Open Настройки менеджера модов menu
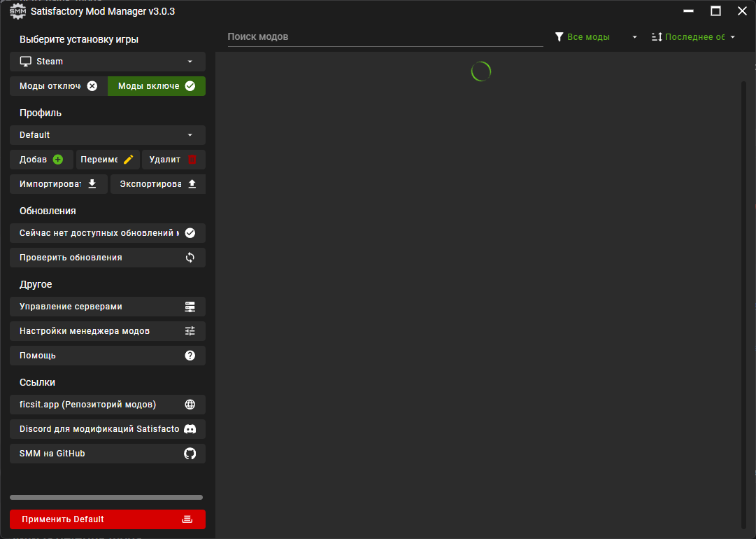 point(108,331)
